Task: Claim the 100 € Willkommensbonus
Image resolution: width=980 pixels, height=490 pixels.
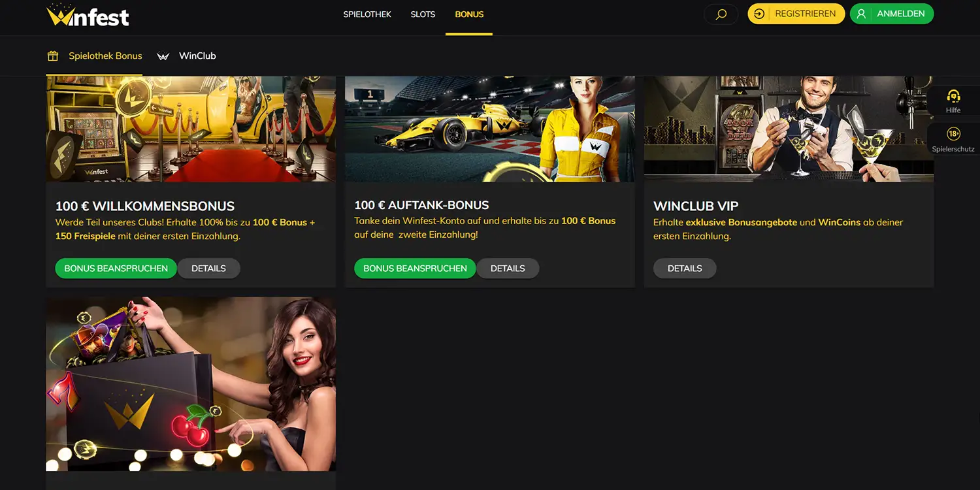Action: (116, 269)
